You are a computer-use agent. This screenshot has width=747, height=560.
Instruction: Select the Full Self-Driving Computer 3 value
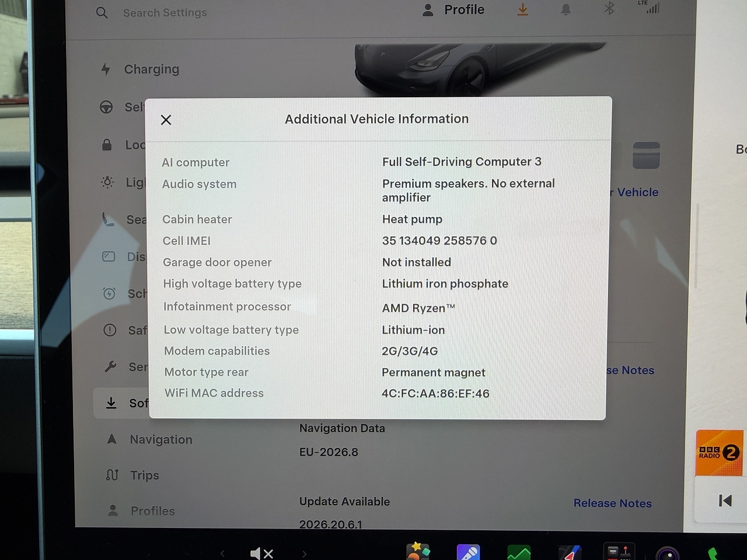[x=462, y=162]
